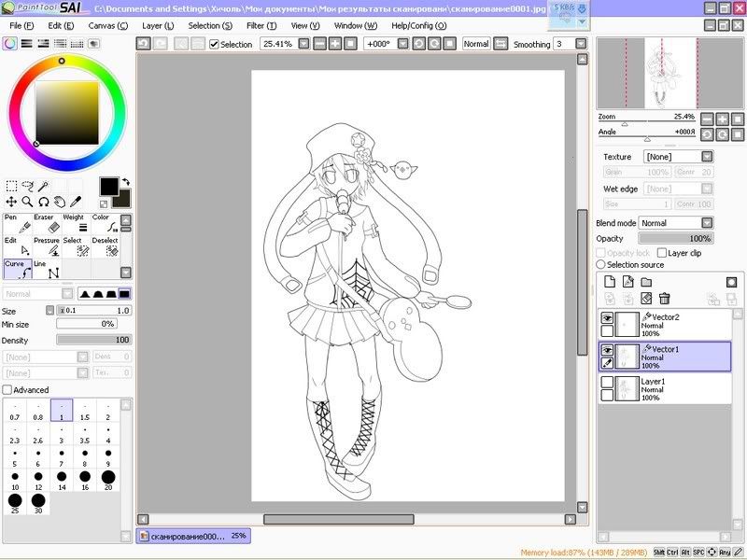Enable the Layer clip checkbox
The height and width of the screenshot is (560, 747).
662,253
